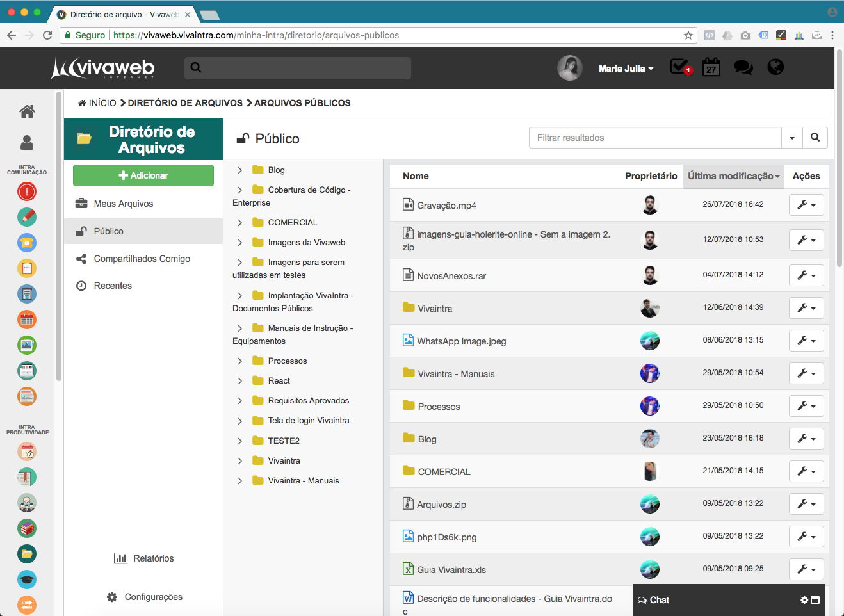Expand the Processos folder in tree
844x616 pixels.
click(240, 361)
